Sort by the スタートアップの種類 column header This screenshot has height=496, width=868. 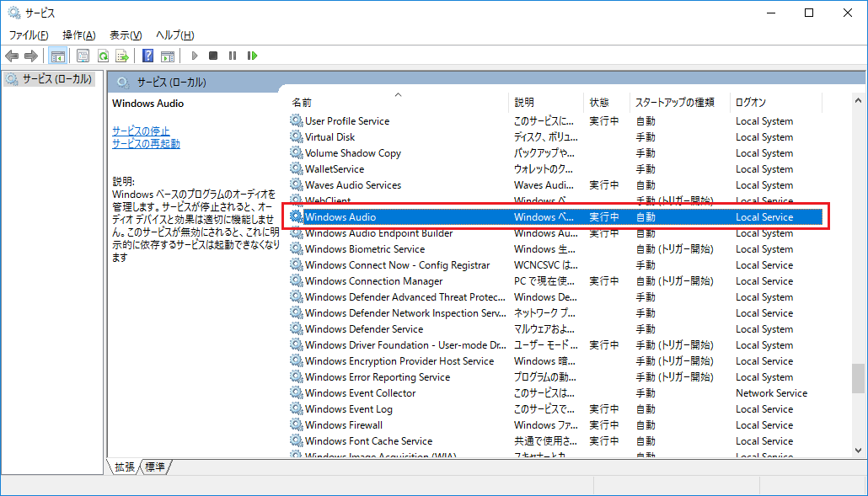point(679,102)
